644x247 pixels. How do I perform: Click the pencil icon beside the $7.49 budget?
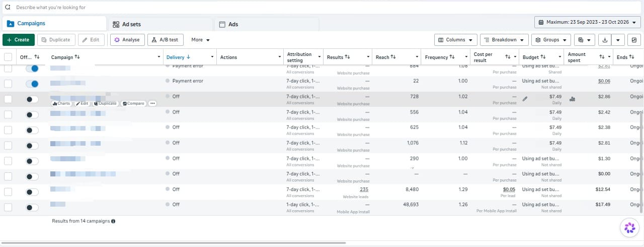pyautogui.click(x=525, y=99)
